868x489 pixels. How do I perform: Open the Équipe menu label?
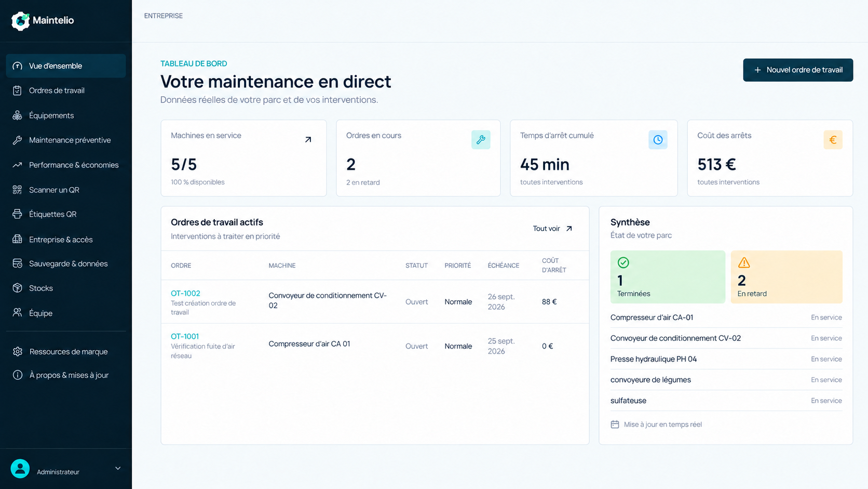coord(40,313)
